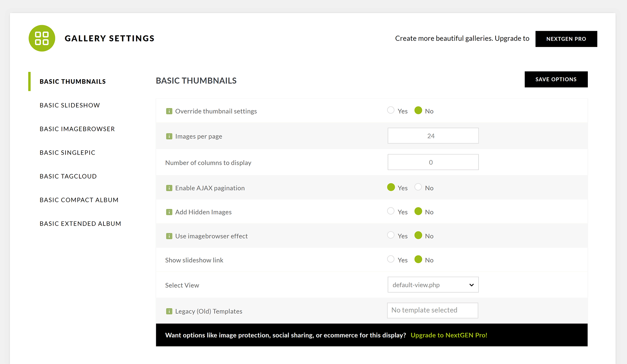627x364 pixels.
Task: Click the 'Legacy (Old) Templates' label
Action: (208, 311)
